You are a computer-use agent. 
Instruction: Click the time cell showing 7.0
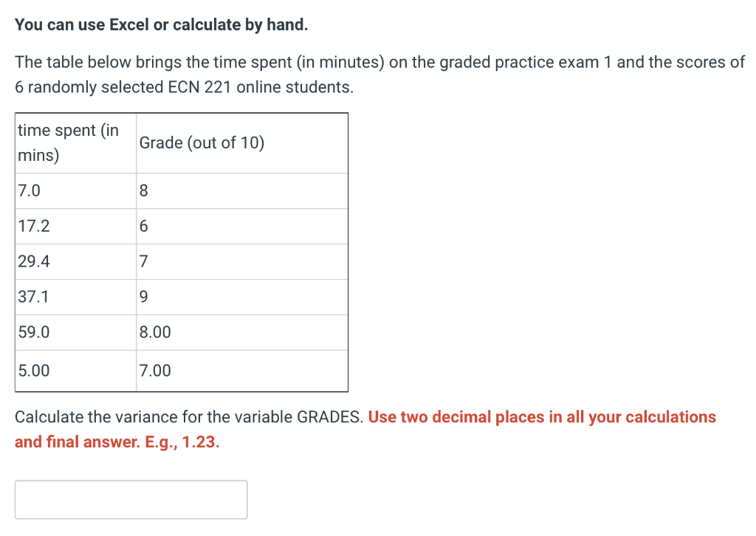[x=76, y=191]
